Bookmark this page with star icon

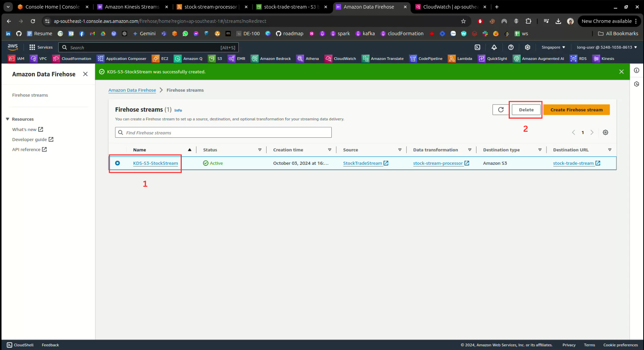tap(463, 21)
